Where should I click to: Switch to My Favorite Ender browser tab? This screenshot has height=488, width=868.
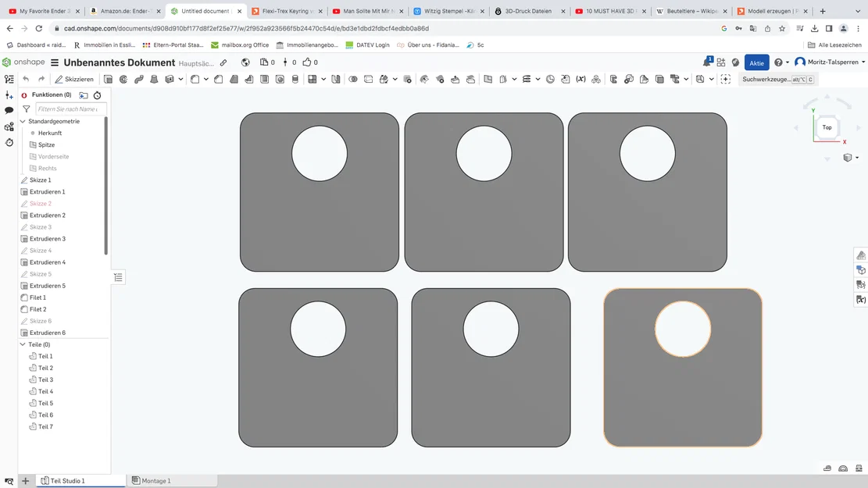click(44, 11)
